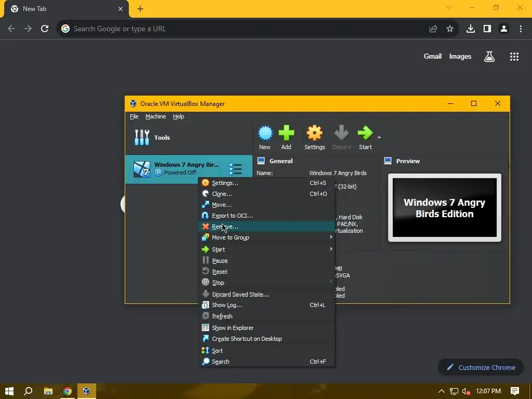The width and height of the screenshot is (532, 399).
Task: Show hidden tray icons chevron
Action: (x=442, y=391)
